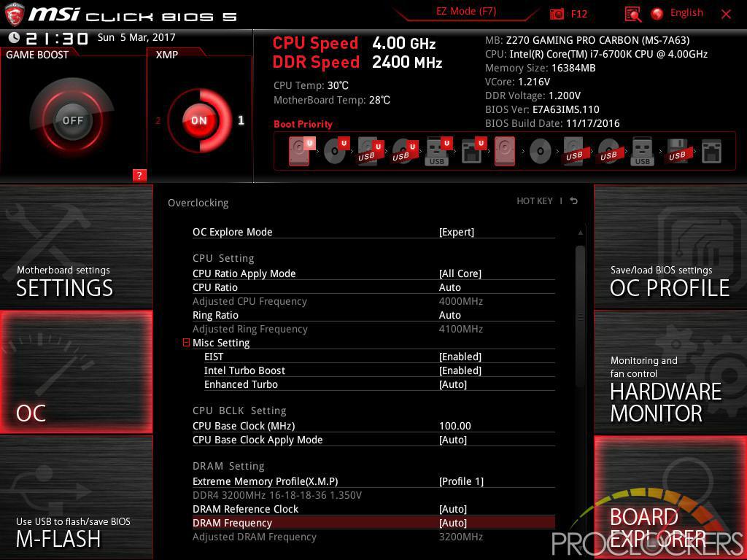Select the UEFI network boot icon

(473, 151)
